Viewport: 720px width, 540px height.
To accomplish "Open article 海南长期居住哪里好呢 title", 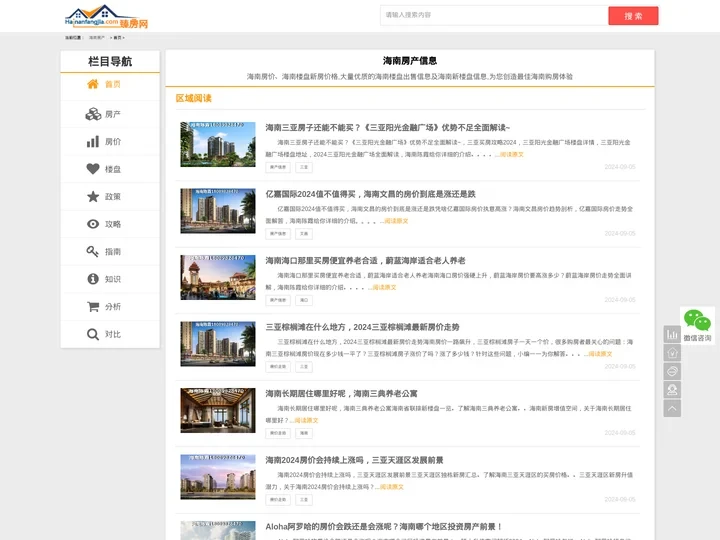I will click(x=341, y=394).
